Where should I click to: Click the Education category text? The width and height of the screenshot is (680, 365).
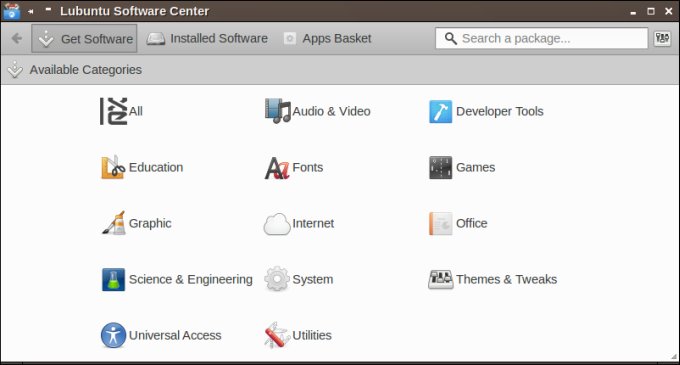(x=156, y=167)
